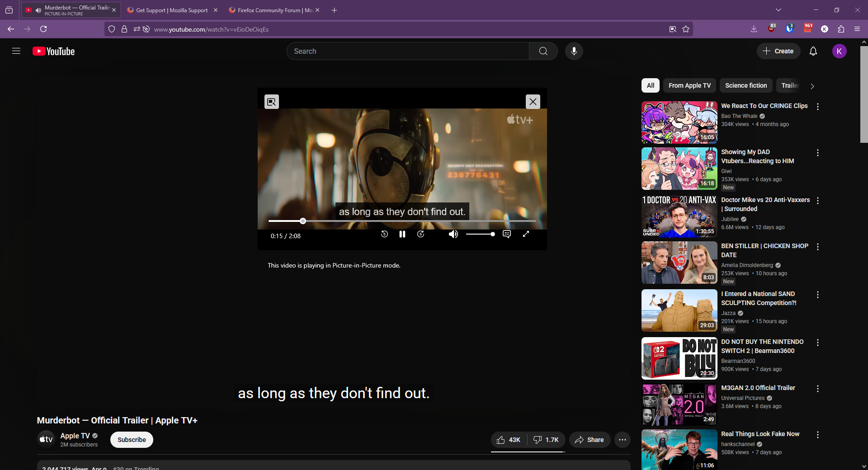868x470 pixels.
Task: Select the Science fiction chip
Action: 746,85
